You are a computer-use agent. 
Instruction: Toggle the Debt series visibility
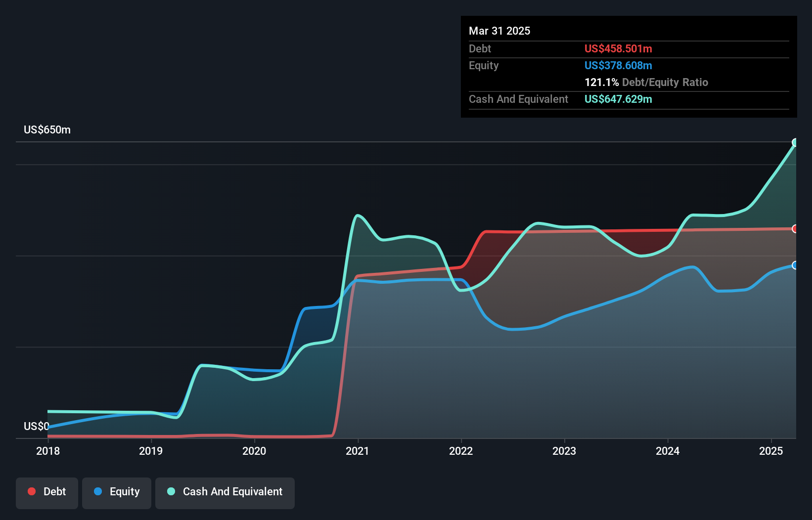(x=47, y=492)
